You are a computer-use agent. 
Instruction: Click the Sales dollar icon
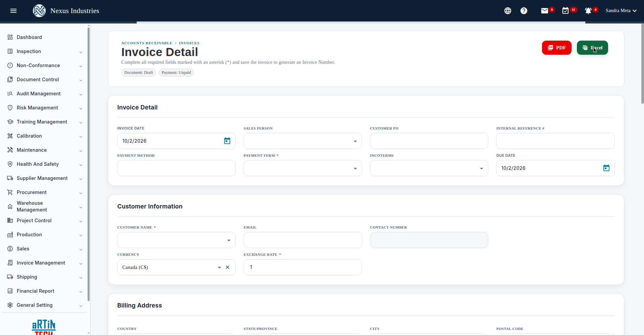pyautogui.click(x=10, y=249)
